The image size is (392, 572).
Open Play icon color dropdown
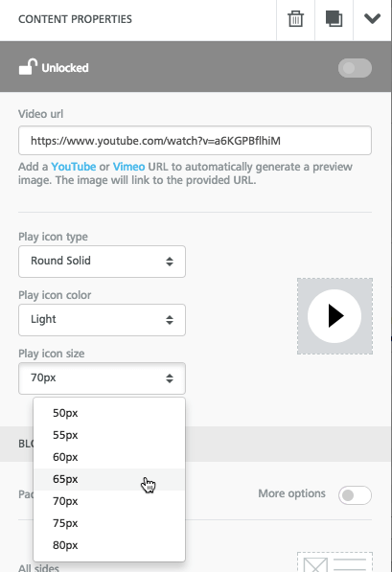pos(102,320)
